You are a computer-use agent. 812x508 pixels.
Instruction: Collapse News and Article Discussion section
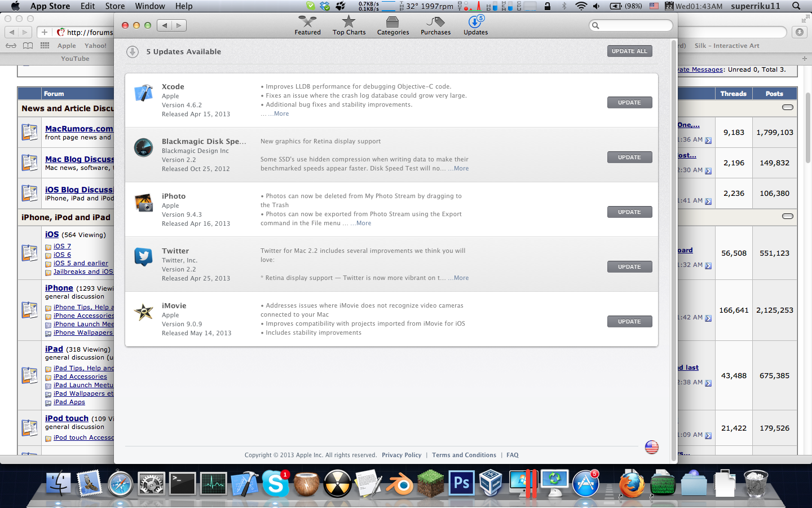click(788, 107)
